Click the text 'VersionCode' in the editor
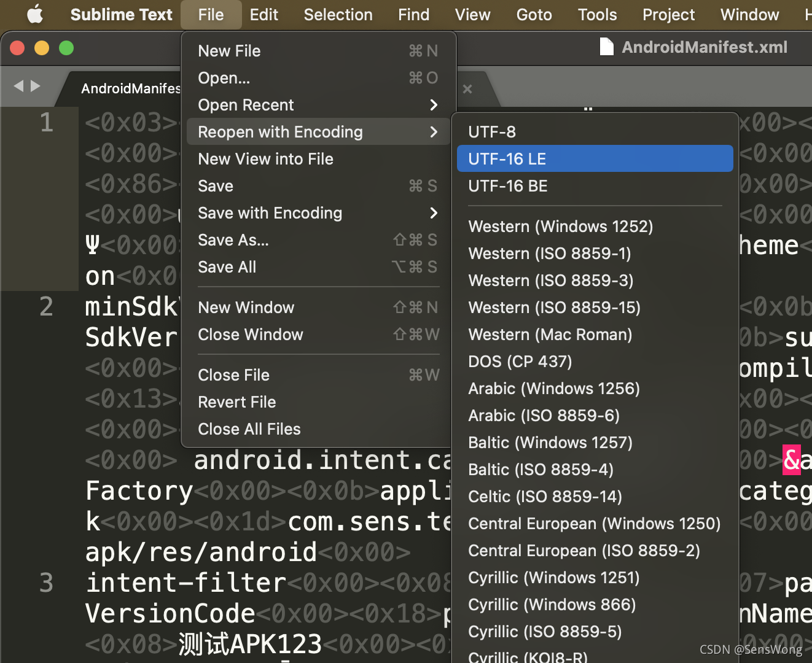The image size is (812, 663). pos(170,613)
